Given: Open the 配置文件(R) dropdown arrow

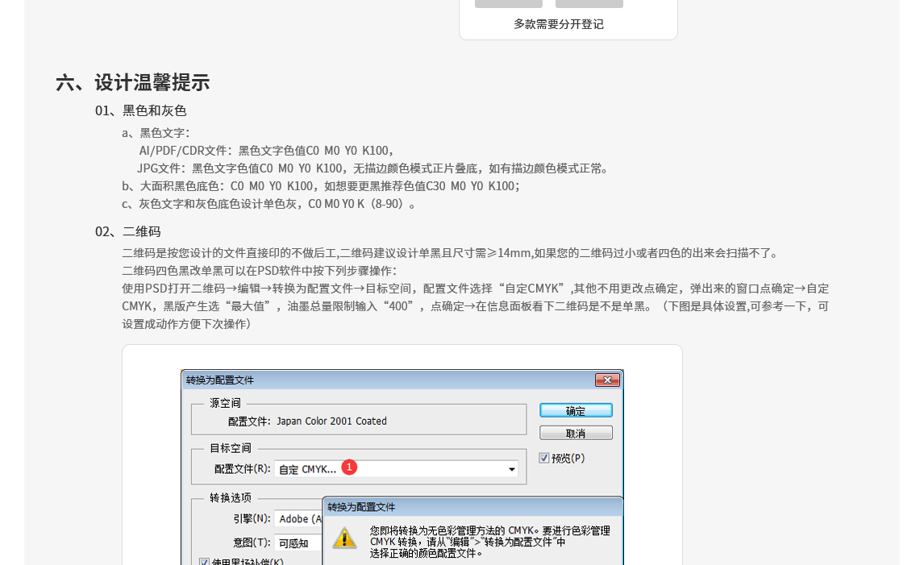Looking at the screenshot, I should (511, 469).
